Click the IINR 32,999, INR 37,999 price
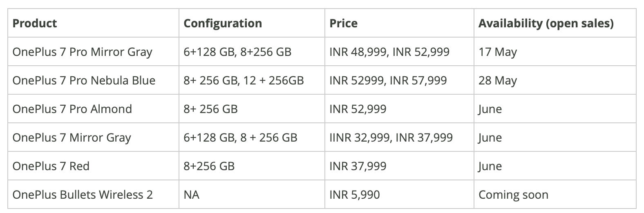The width and height of the screenshot is (644, 213). 391,138
